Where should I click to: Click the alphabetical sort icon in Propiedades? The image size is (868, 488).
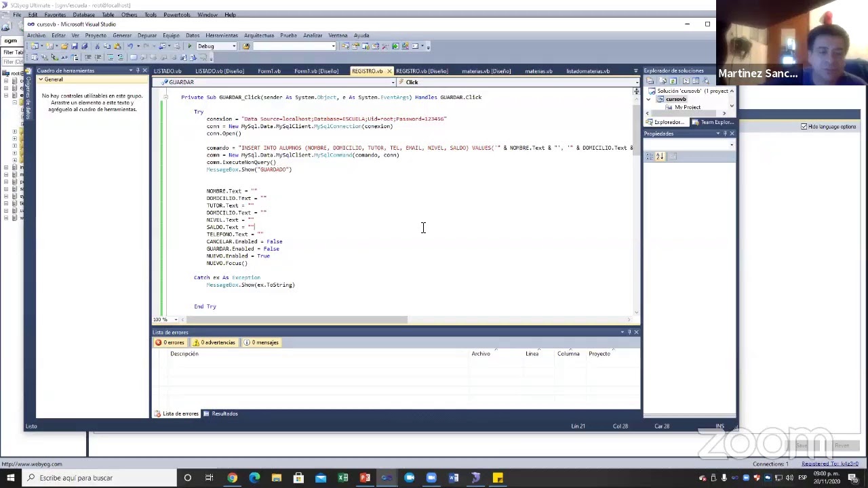[x=660, y=156]
